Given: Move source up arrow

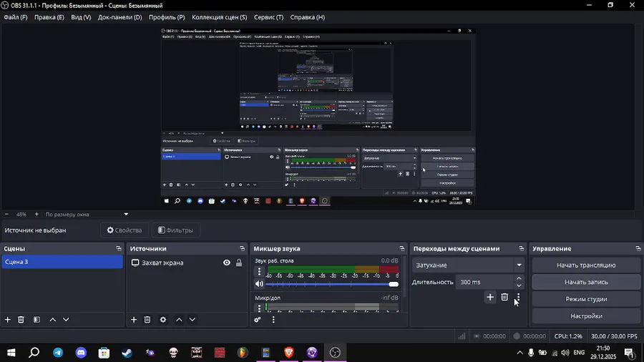Looking at the screenshot, I should click(179, 320).
